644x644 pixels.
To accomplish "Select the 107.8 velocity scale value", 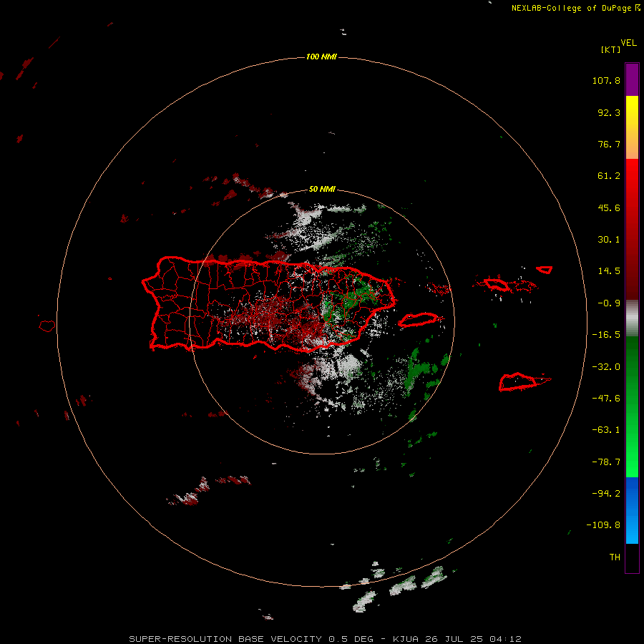I will click(606, 80).
